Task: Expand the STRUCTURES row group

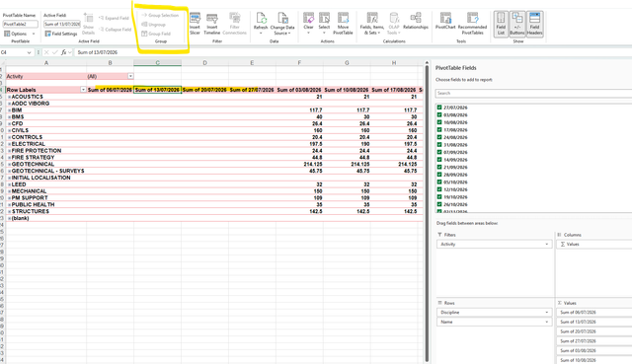Action: (9, 212)
